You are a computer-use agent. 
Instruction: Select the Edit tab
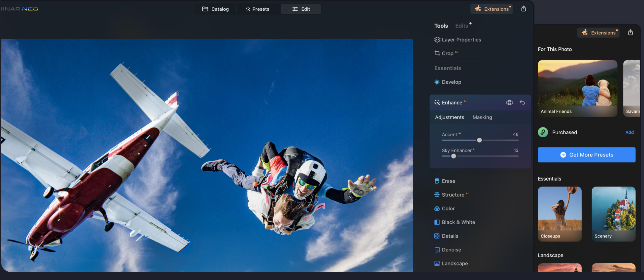click(x=301, y=9)
